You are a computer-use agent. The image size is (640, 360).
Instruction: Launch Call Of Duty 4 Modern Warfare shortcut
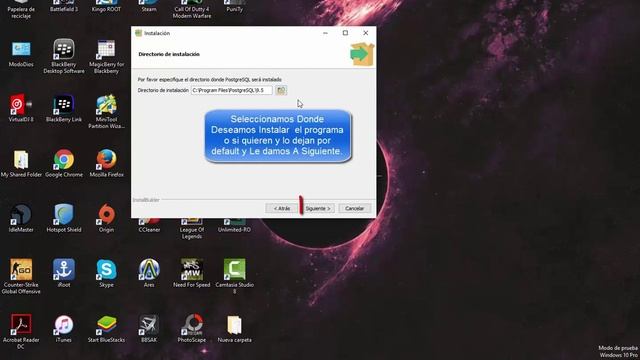point(192,9)
